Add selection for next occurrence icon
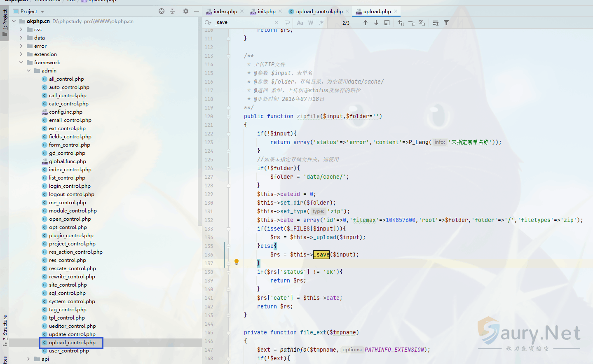 [401, 23]
